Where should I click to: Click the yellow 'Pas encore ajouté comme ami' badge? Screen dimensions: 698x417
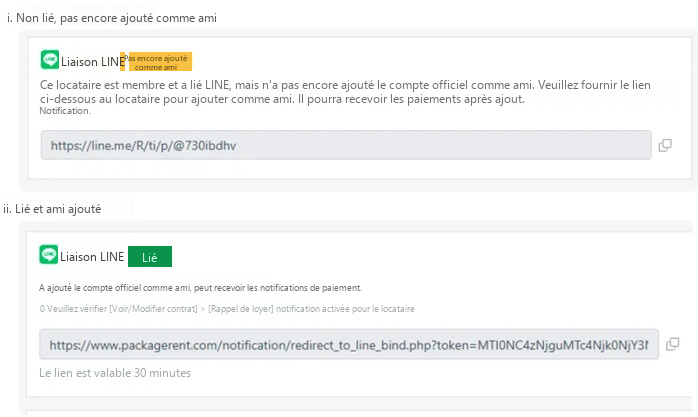click(156, 61)
